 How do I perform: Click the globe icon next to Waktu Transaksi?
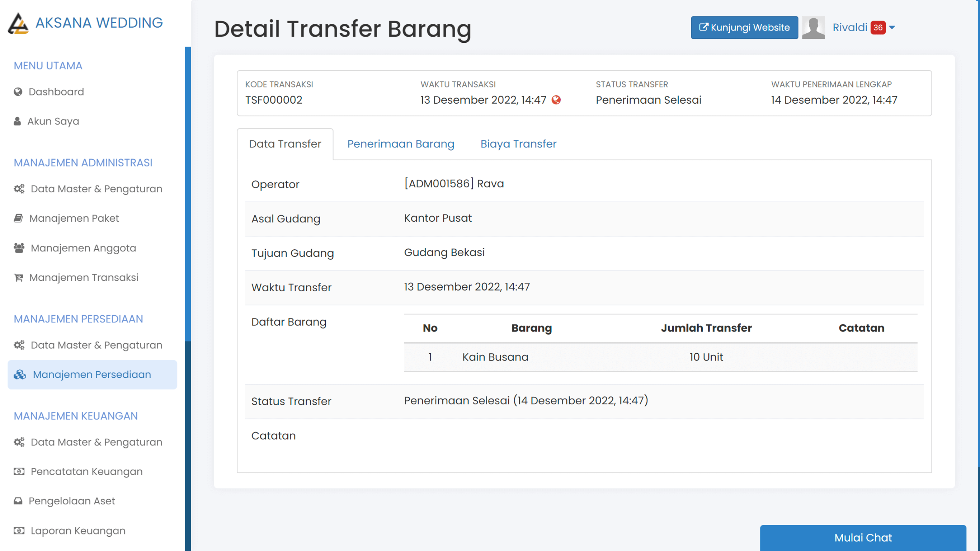557,100
